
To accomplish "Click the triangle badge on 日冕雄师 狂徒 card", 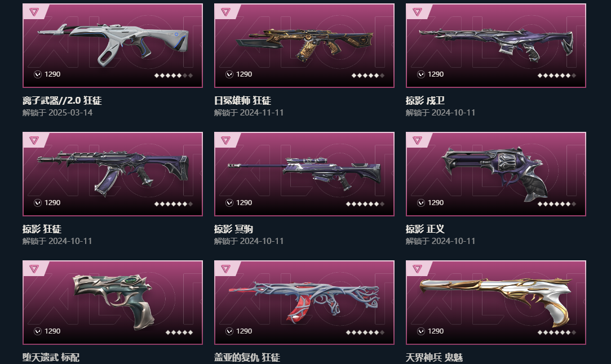I will [x=225, y=12].
